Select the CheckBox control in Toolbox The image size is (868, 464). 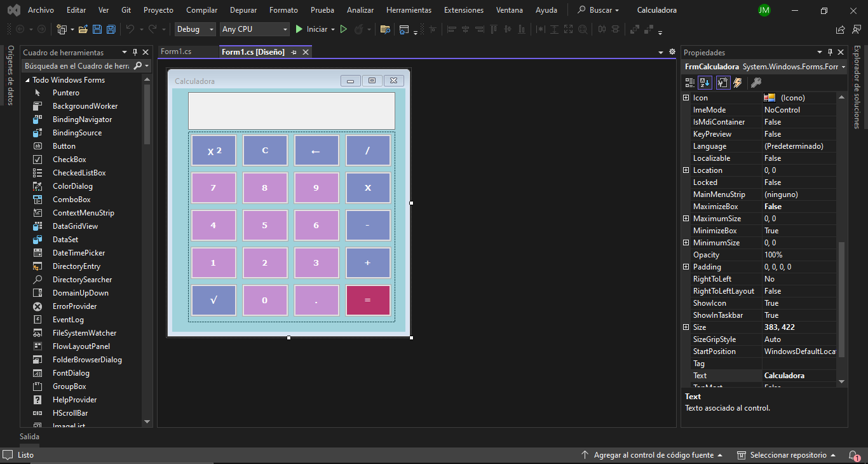pos(70,160)
